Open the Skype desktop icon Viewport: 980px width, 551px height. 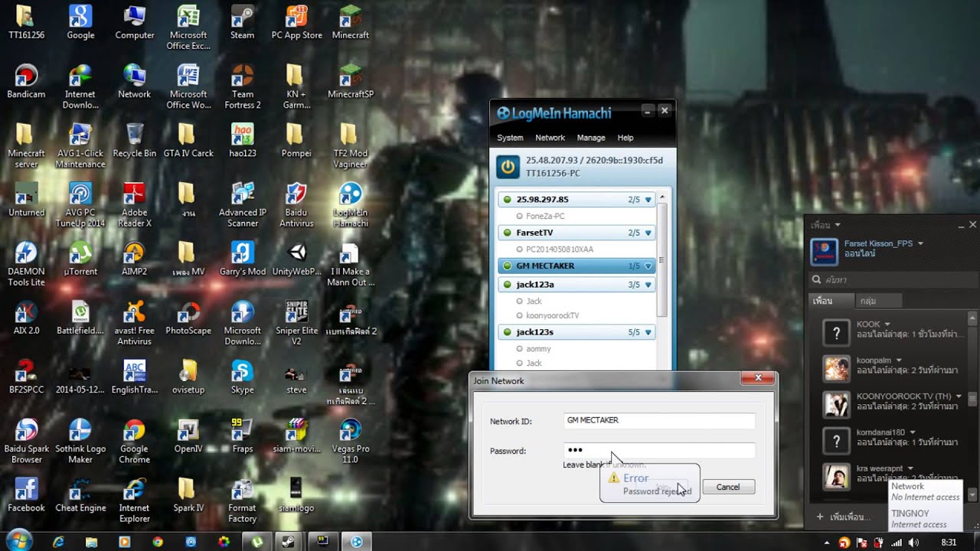coord(242,377)
